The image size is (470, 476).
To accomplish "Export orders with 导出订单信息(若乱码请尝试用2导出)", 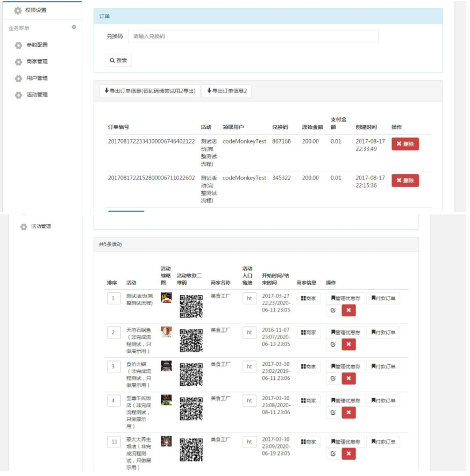I will click(150, 91).
